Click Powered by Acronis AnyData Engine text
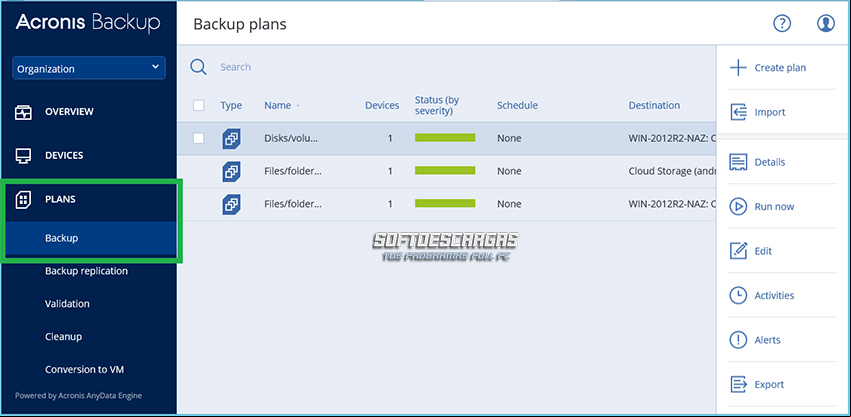The width and height of the screenshot is (851, 417). [x=78, y=396]
